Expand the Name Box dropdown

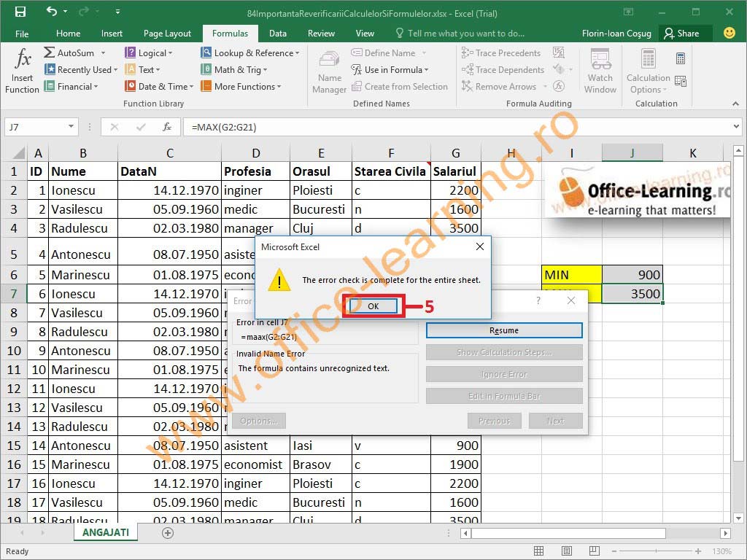pyautogui.click(x=71, y=127)
